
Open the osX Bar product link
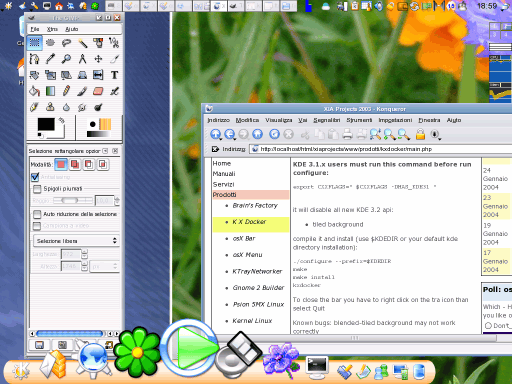point(244,238)
